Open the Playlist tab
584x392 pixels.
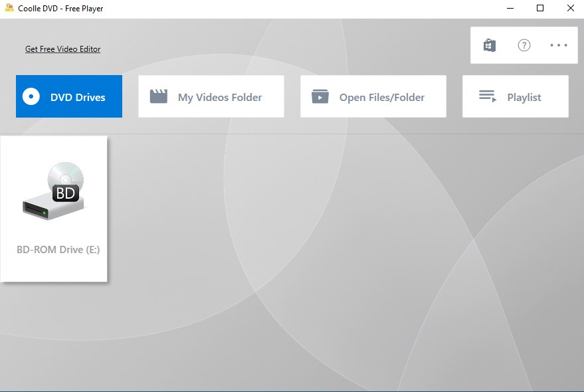coord(515,96)
